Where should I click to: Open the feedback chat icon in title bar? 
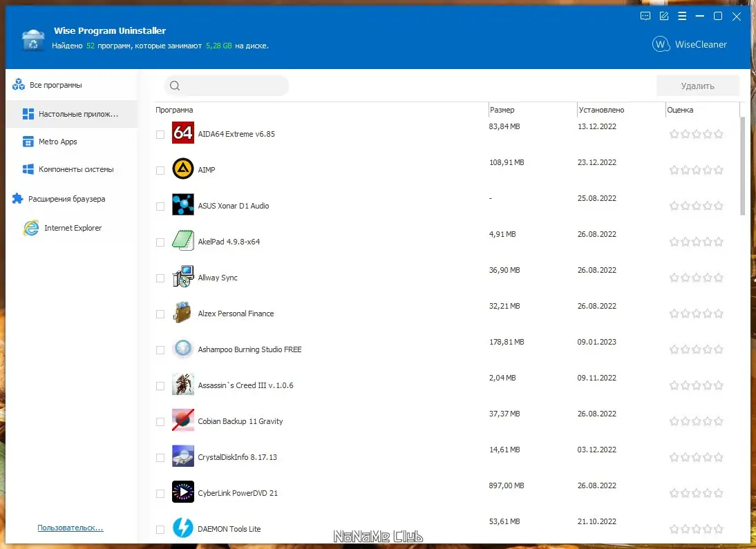645,16
